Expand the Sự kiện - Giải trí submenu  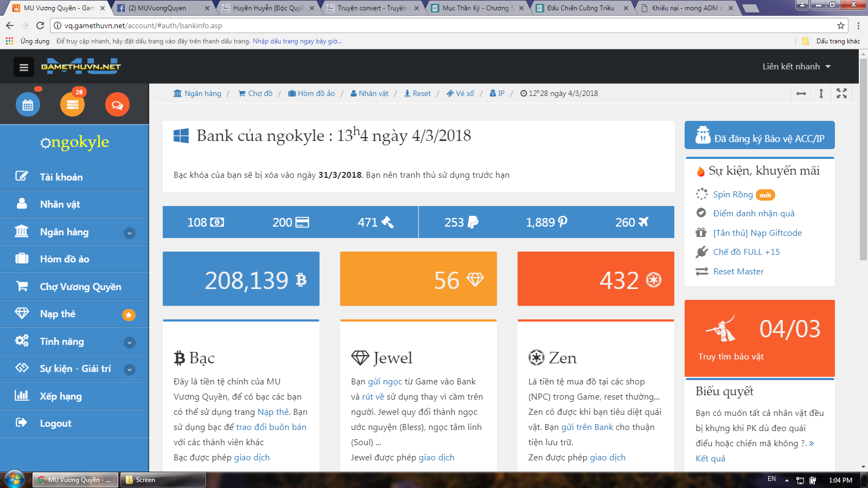(129, 370)
